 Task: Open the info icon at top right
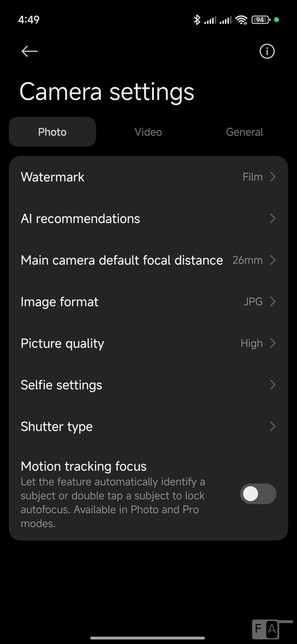[267, 51]
